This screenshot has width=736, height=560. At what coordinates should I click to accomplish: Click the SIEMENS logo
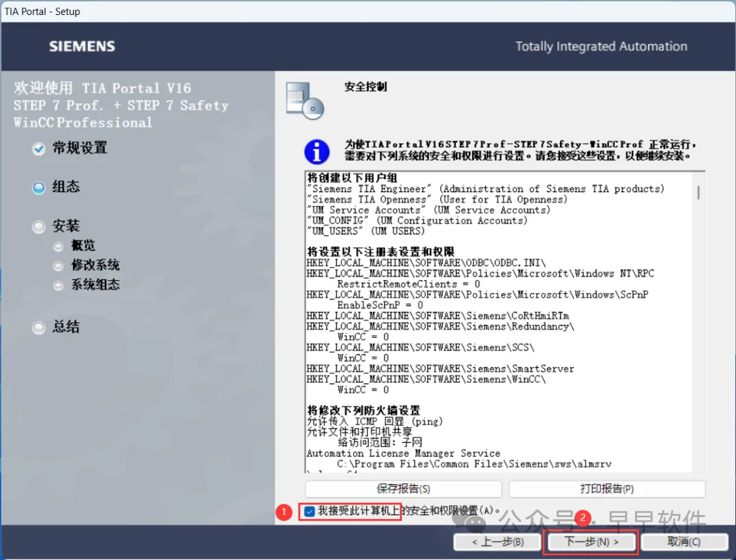pyautogui.click(x=82, y=46)
